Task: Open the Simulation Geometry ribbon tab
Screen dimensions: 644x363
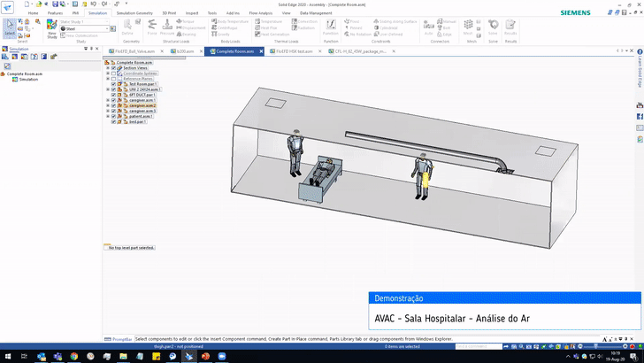Action: point(134,13)
